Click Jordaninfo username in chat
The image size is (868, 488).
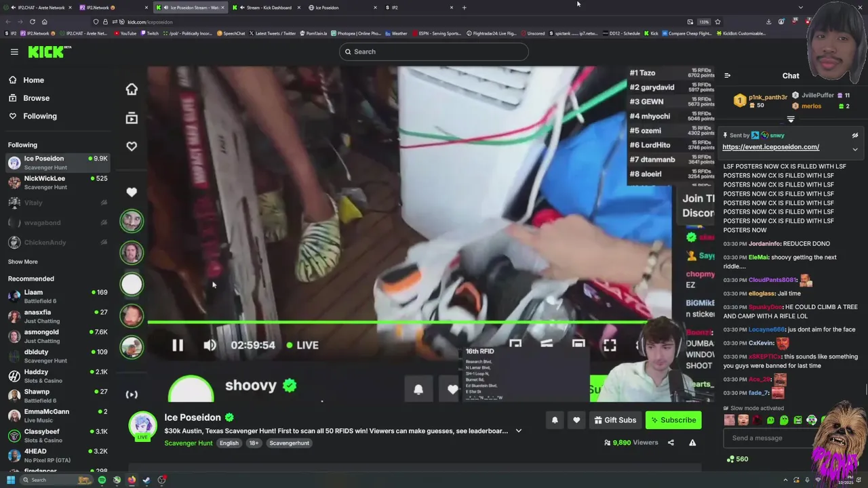tap(765, 244)
